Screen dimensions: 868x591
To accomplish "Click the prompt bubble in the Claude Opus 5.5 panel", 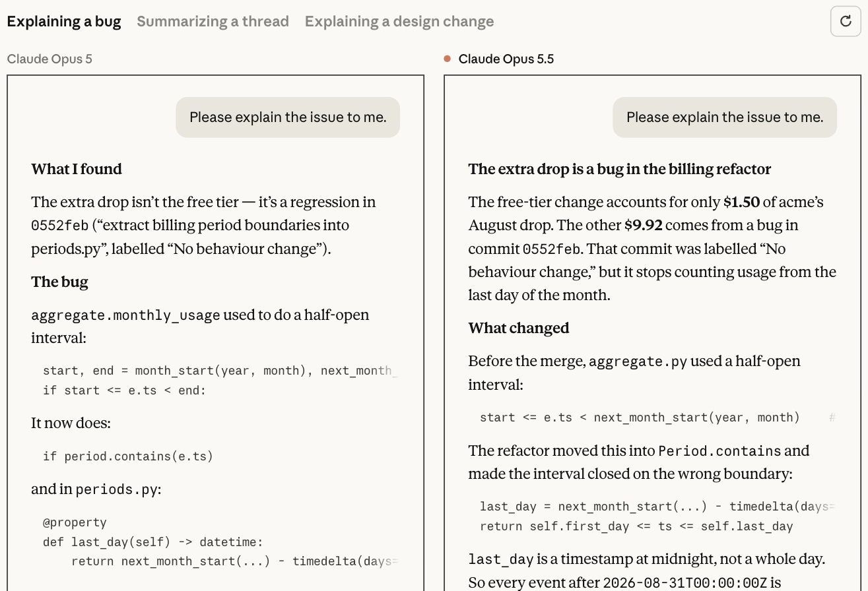I will pyautogui.click(x=725, y=117).
